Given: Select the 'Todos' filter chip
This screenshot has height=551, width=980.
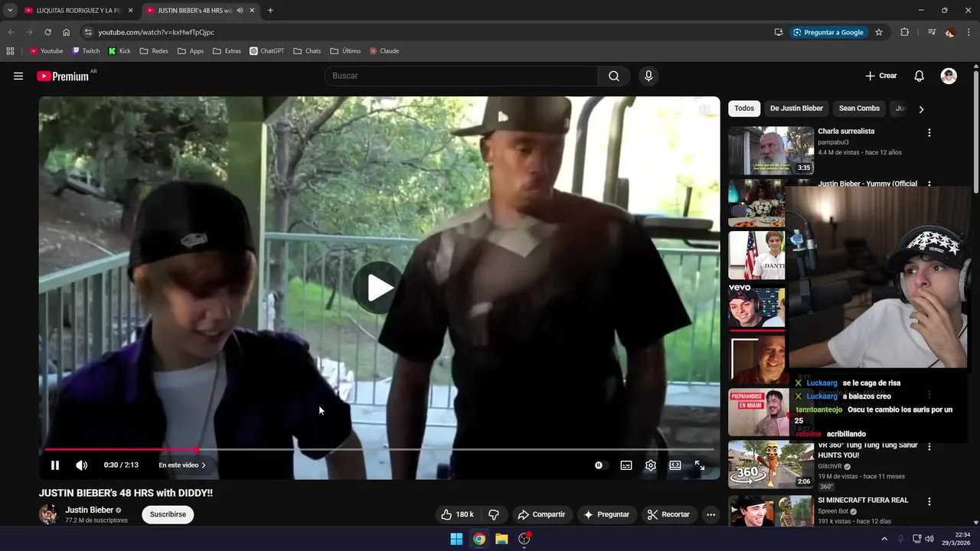Looking at the screenshot, I should (x=744, y=109).
